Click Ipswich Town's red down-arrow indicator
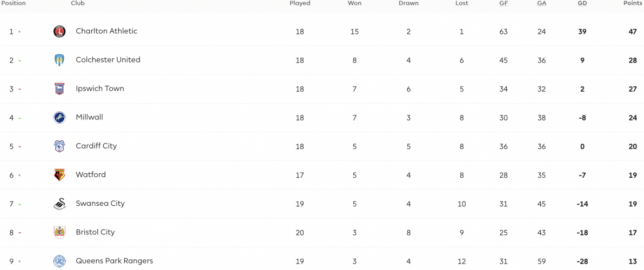644x270 pixels. pyautogui.click(x=19, y=90)
